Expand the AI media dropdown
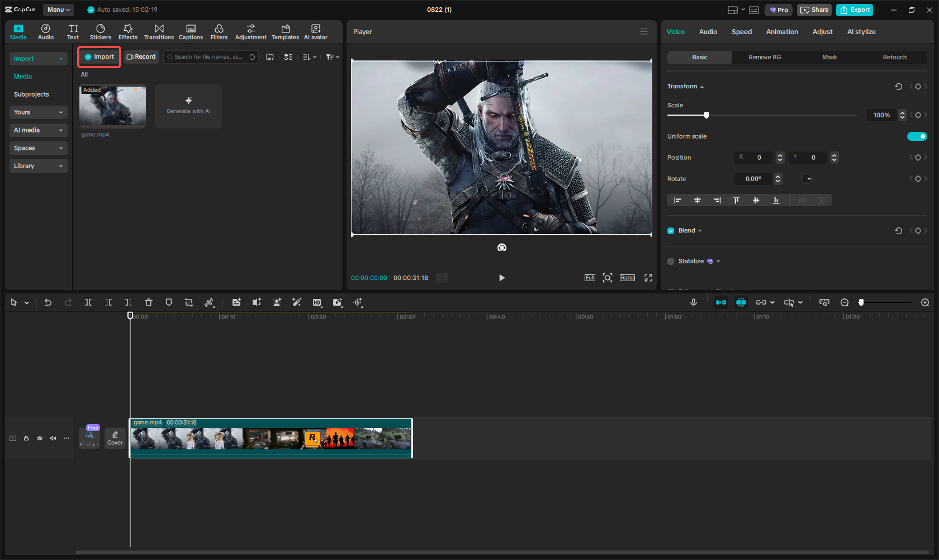 38,130
